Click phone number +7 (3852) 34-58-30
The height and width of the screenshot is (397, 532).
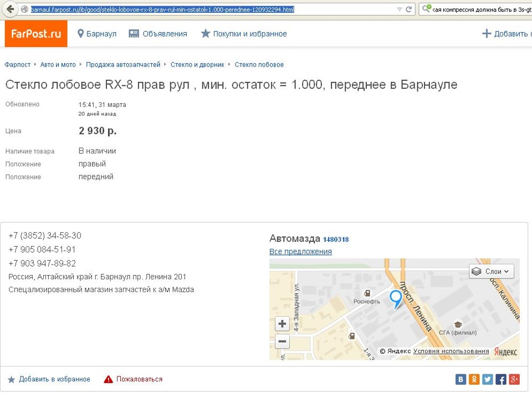pyautogui.click(x=45, y=236)
